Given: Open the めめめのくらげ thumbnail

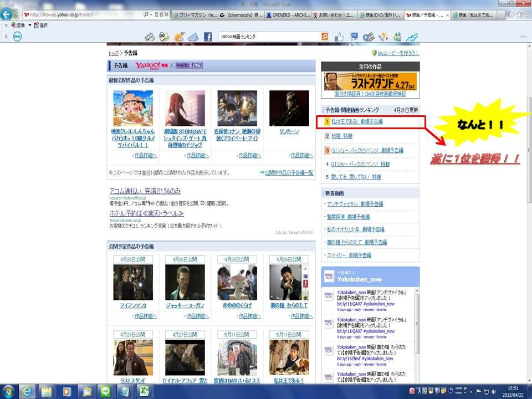Looking at the screenshot, I should (x=237, y=282).
